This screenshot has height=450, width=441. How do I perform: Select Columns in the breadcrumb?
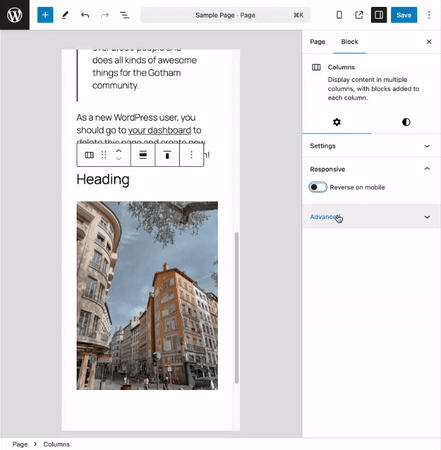(x=56, y=444)
